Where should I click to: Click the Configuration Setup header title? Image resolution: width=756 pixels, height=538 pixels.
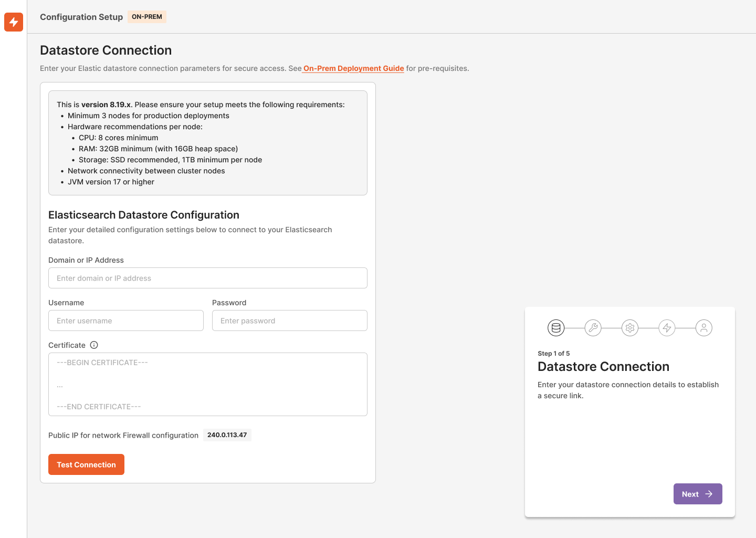click(x=81, y=17)
